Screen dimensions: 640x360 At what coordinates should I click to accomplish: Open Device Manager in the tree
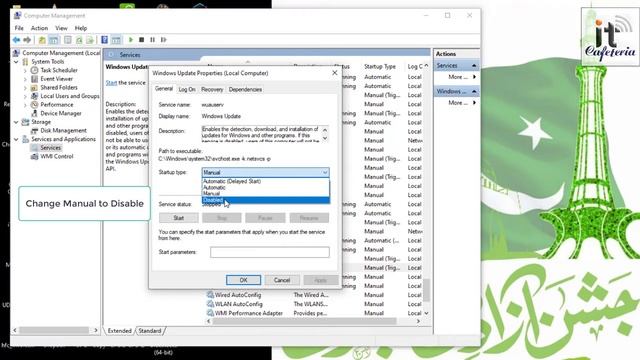(x=61, y=113)
